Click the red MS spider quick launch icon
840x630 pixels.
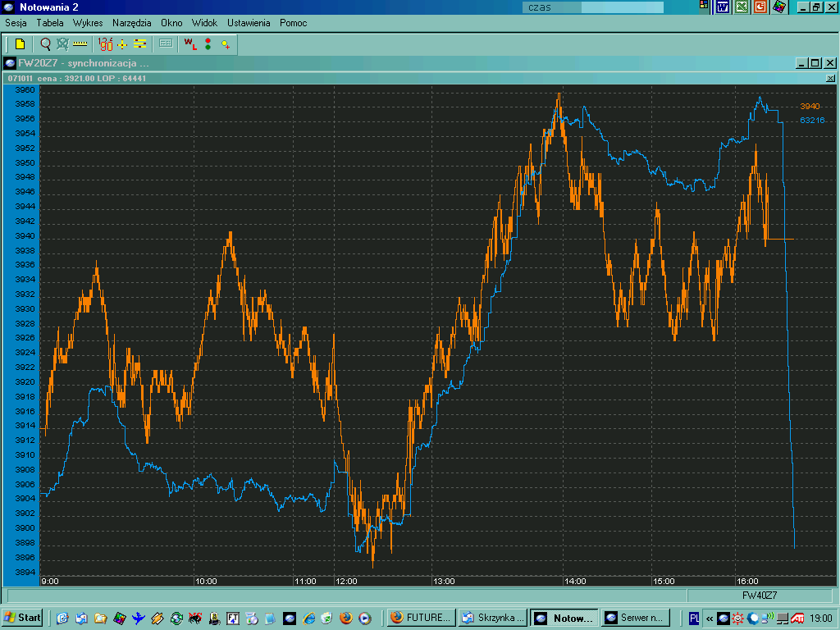coord(195,619)
